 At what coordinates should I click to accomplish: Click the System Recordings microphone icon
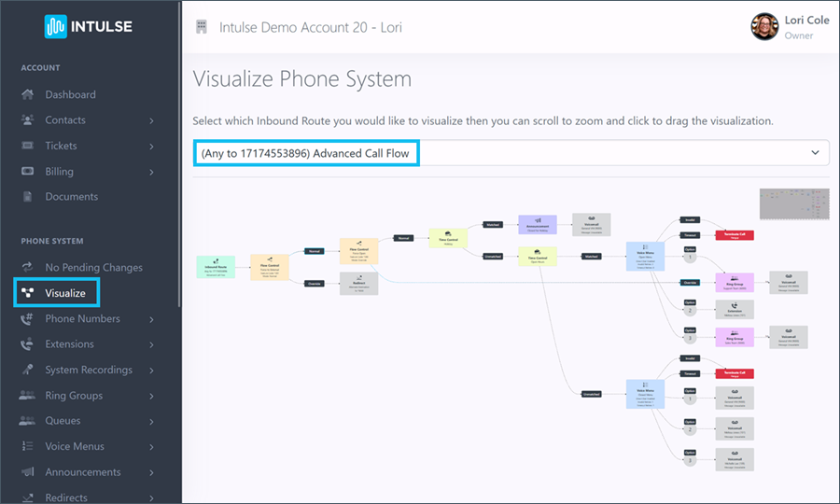point(27,370)
